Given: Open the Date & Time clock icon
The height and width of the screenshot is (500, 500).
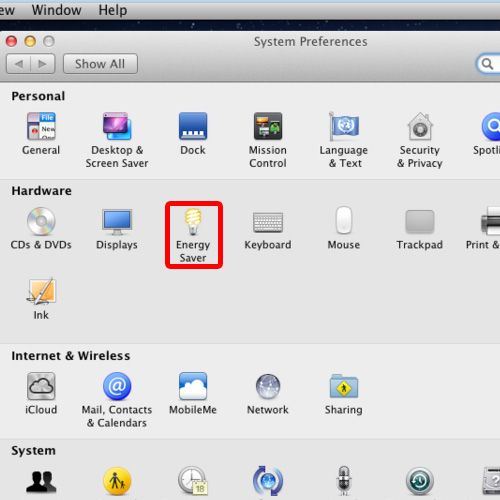Looking at the screenshot, I should [x=193, y=481].
